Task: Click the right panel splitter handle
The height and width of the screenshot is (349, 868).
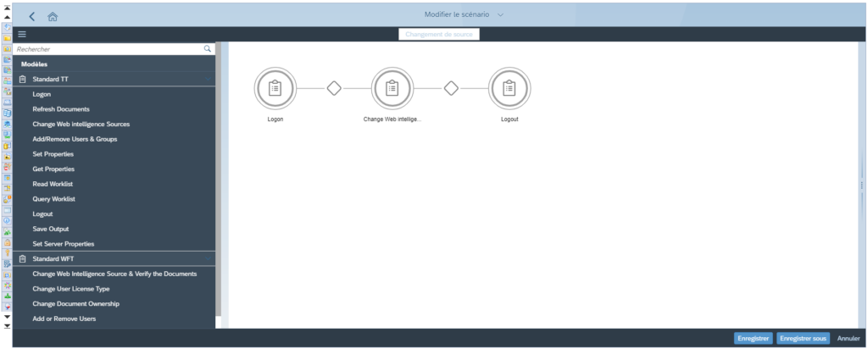Action: click(x=862, y=186)
